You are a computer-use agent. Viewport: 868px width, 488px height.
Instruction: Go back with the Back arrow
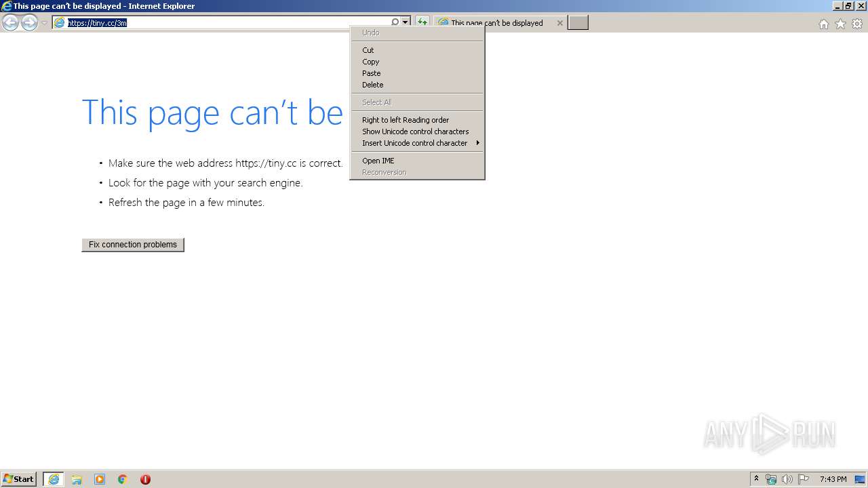(x=10, y=23)
